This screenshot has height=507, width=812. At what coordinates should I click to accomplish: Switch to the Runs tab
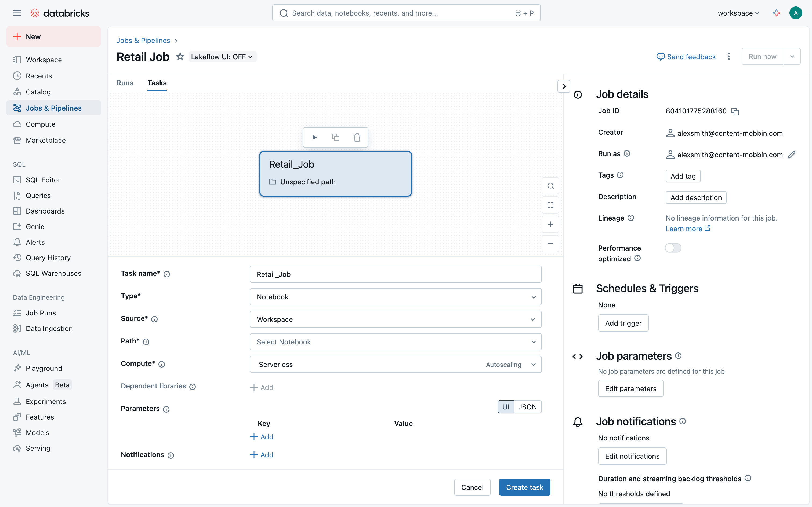coord(125,83)
